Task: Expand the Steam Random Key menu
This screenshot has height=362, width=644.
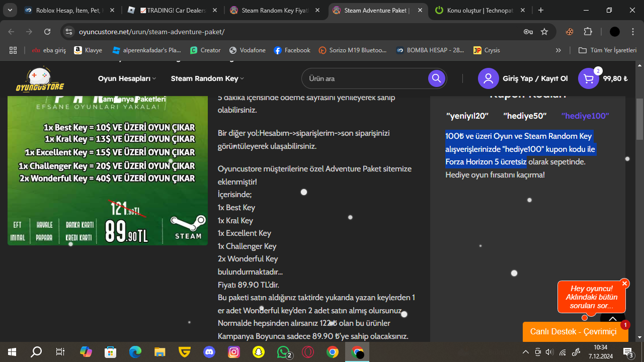Action: coord(207,78)
